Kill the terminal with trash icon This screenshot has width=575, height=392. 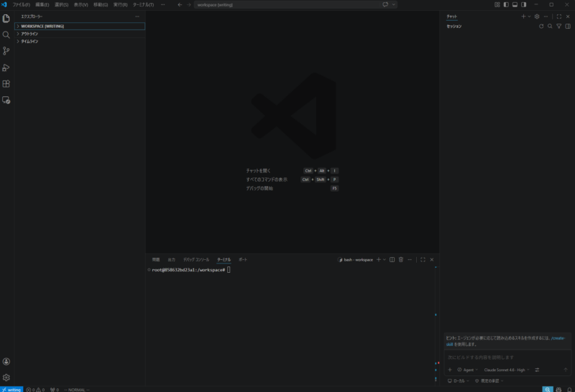coord(401,260)
